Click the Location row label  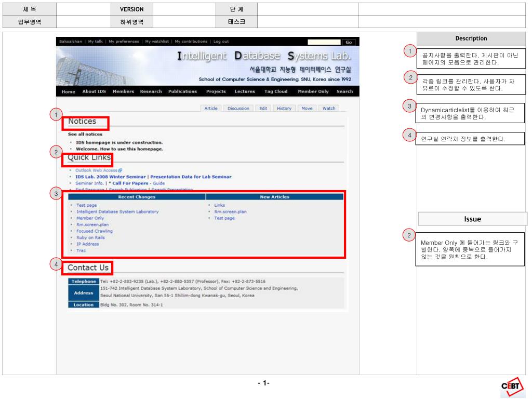point(84,304)
